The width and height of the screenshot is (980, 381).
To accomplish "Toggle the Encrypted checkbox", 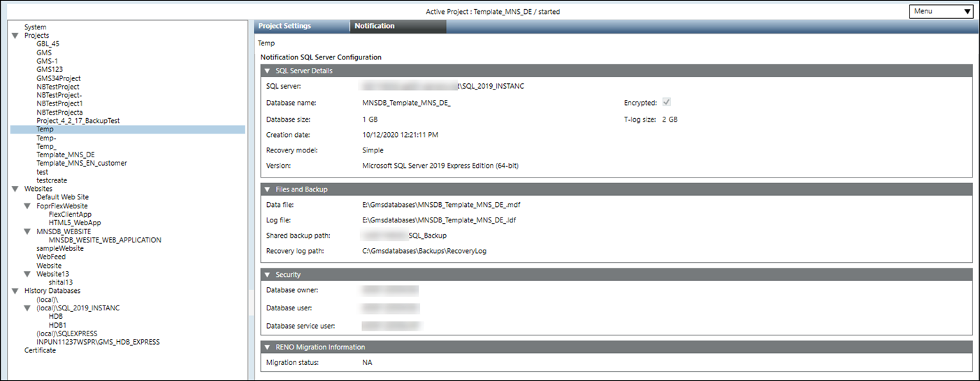I will (x=666, y=103).
